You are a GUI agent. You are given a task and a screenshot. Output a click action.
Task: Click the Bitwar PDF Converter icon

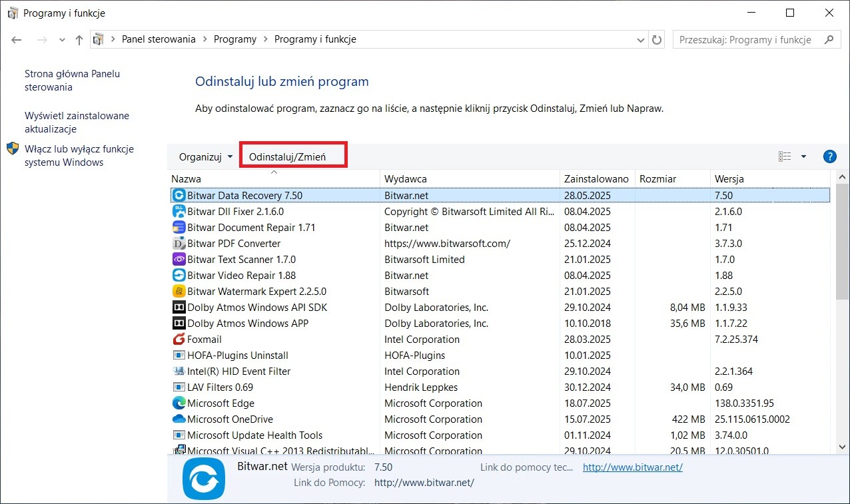179,243
